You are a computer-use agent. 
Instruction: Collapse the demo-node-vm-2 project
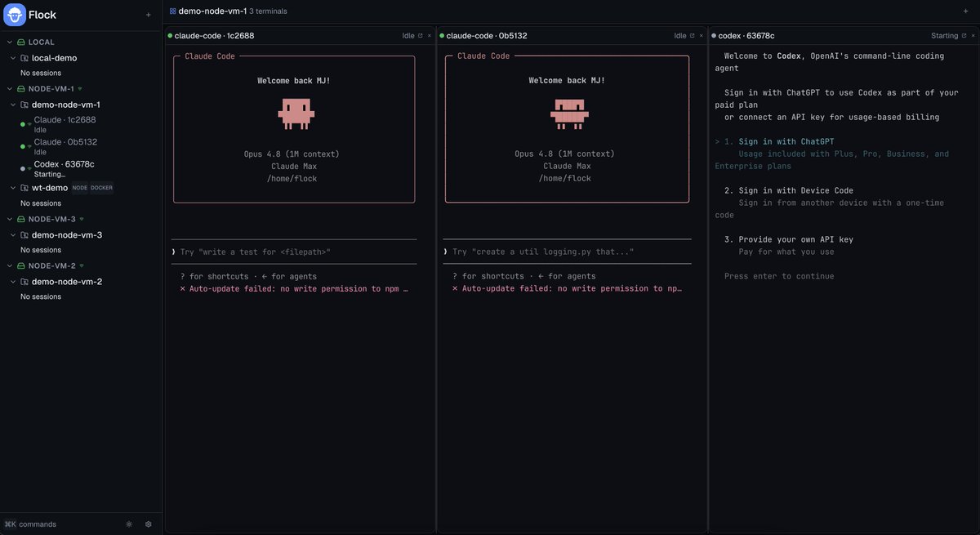point(12,282)
